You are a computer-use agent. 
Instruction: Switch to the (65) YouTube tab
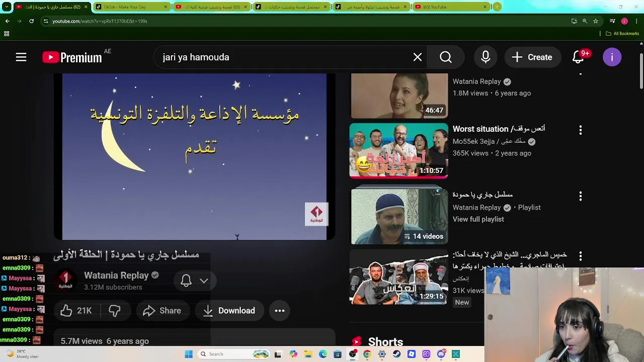pos(450,7)
